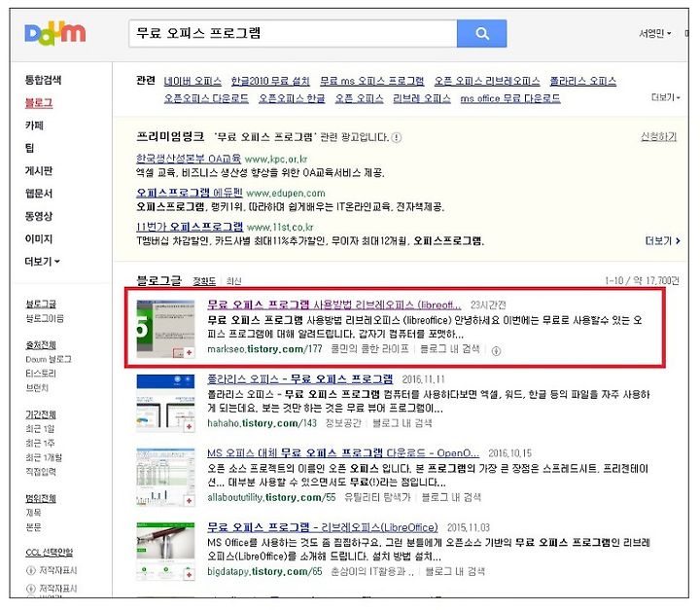Filter period to 최근 1일
This screenshot has width=700, height=610.
pos(40,429)
